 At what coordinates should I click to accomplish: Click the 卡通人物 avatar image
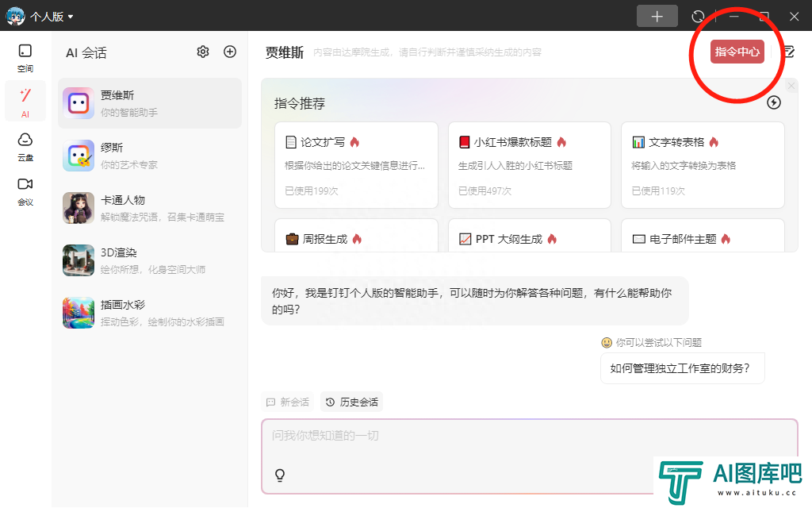(x=79, y=208)
